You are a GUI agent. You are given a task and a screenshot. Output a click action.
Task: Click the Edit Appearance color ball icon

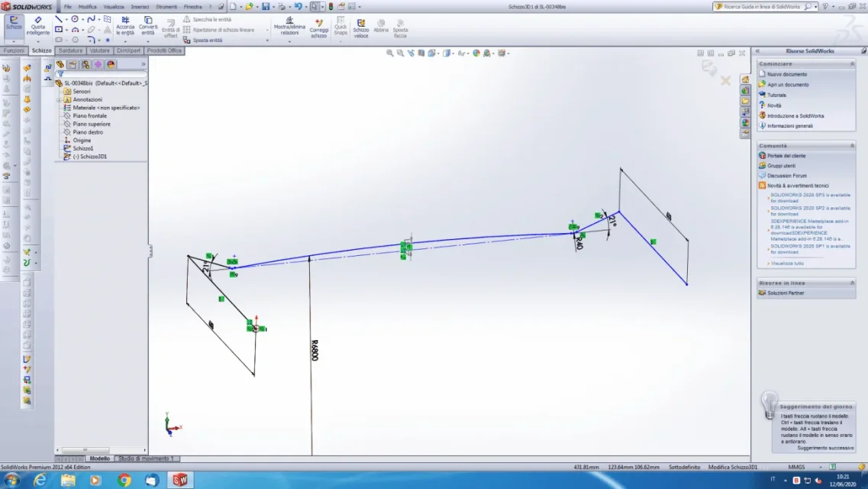coord(476,53)
